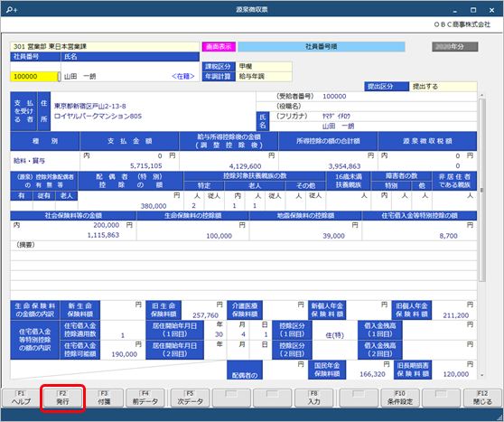Image resolution: width=504 pixels, height=422 pixels.
Task: Click the employee number field 100000
Action: [34, 77]
